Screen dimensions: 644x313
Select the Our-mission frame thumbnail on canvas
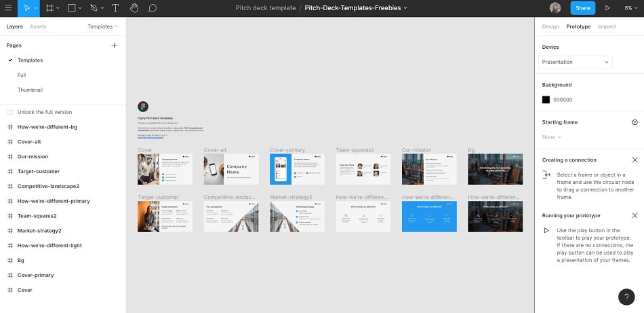(x=429, y=169)
